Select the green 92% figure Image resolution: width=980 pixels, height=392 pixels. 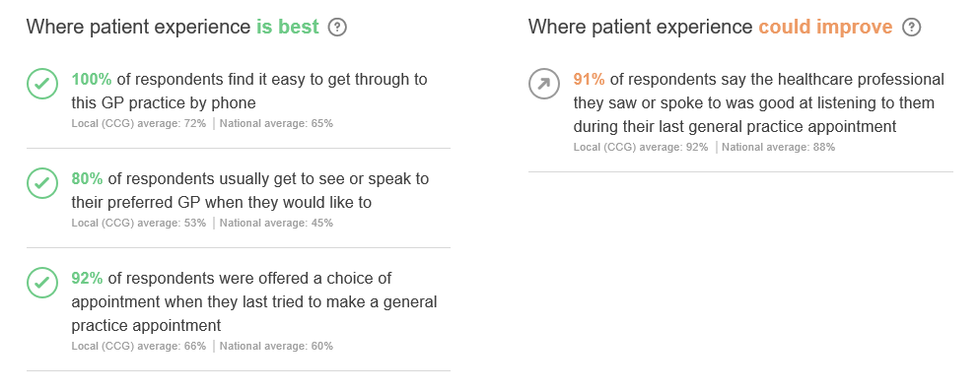click(x=87, y=278)
